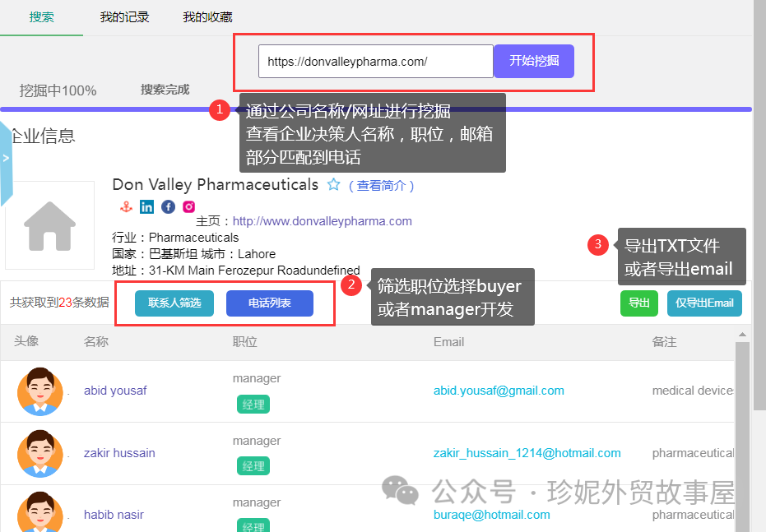Image resolution: width=766 pixels, height=532 pixels.
Task: Click the 名称 column header
Action: (x=95, y=342)
